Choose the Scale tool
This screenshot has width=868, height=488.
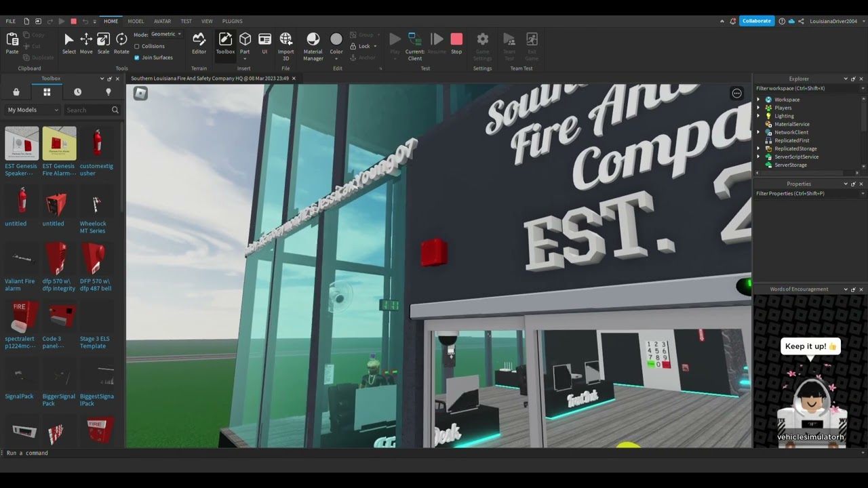(103, 43)
